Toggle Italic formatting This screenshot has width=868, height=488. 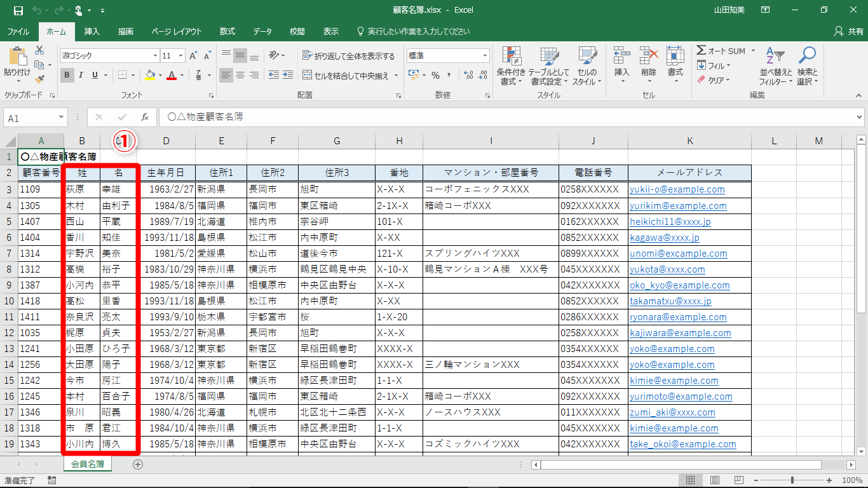pyautogui.click(x=81, y=75)
